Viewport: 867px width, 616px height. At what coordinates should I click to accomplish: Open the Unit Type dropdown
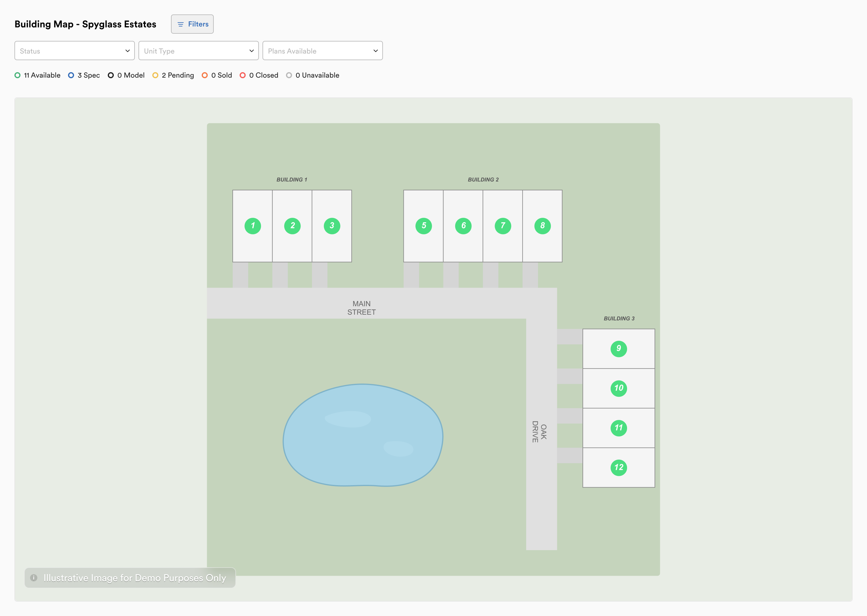pos(198,51)
